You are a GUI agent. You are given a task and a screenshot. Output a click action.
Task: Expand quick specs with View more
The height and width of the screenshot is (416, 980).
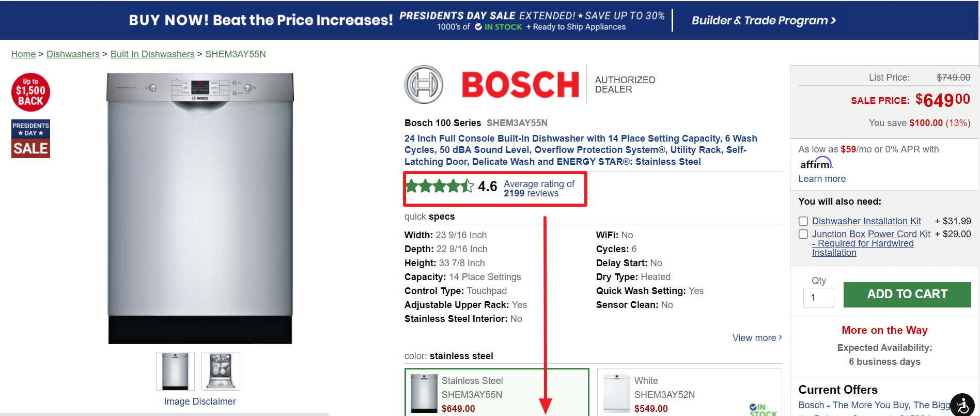click(x=757, y=338)
